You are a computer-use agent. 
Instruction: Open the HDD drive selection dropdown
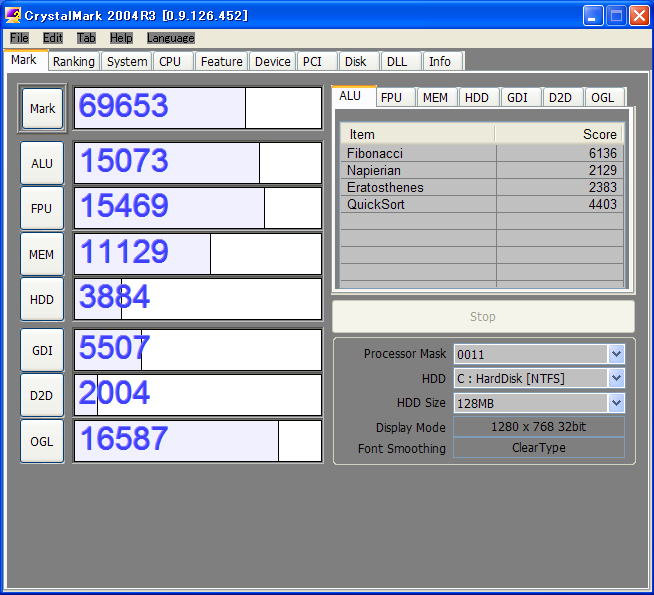(616, 378)
